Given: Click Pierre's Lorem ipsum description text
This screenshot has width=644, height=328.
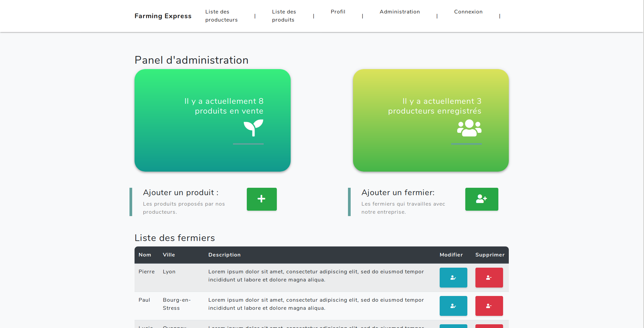Looking at the screenshot, I should (316, 276).
